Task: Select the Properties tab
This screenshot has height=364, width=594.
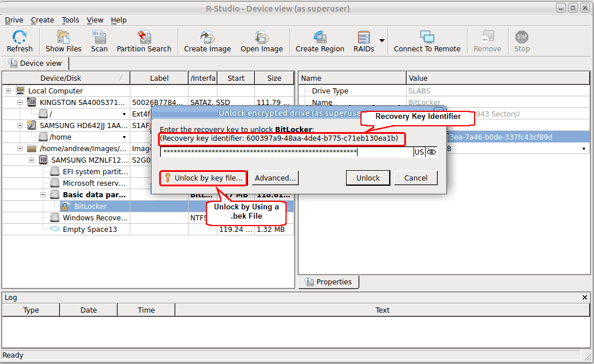Action: [329, 282]
